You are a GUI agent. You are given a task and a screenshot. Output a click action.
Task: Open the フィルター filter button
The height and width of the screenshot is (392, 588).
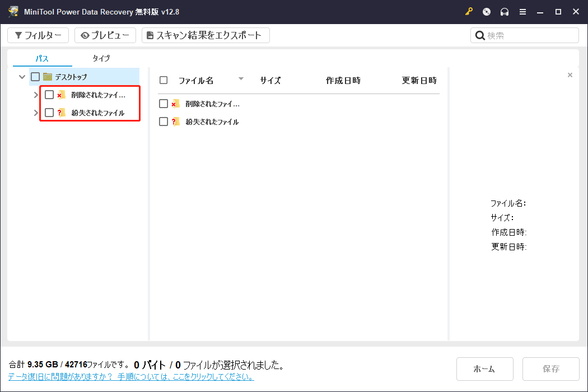[38, 35]
